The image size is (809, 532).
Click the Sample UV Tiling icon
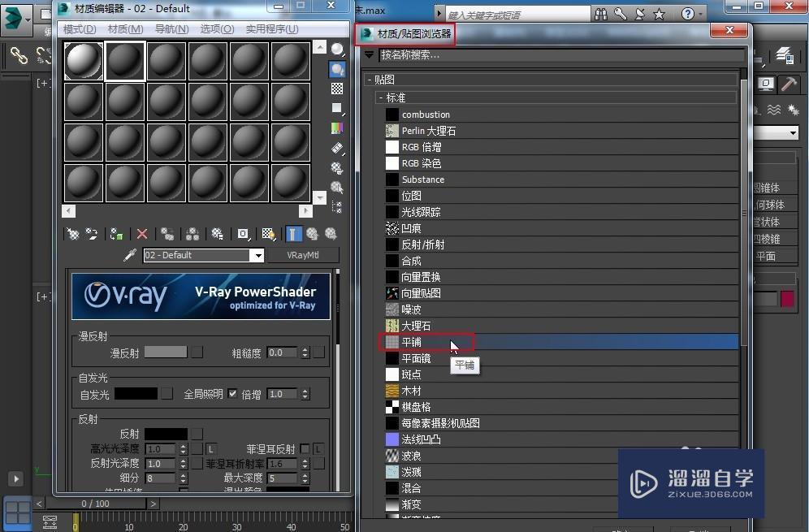click(337, 108)
